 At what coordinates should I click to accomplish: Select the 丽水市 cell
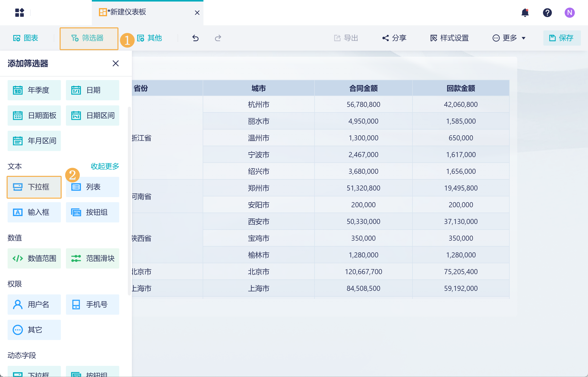(258, 121)
